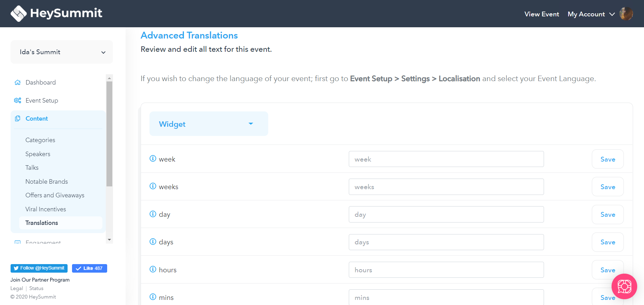Click info icon next to day
Viewport: 644px width, 305px height.
[x=153, y=214]
